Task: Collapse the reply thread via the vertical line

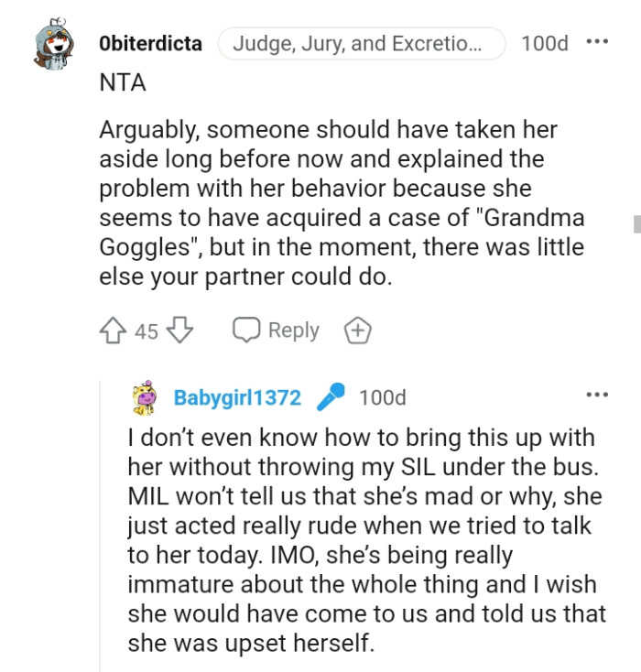Action: coord(100,522)
